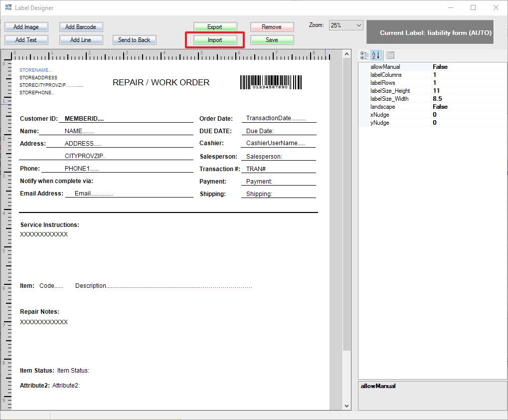Select the Description field on Item row

[164, 286]
